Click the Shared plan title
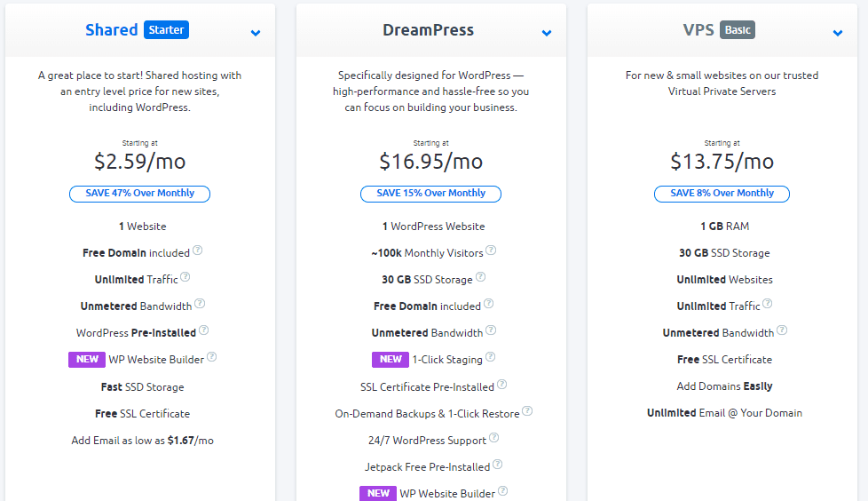Image resolution: width=868 pixels, height=501 pixels. (x=111, y=30)
